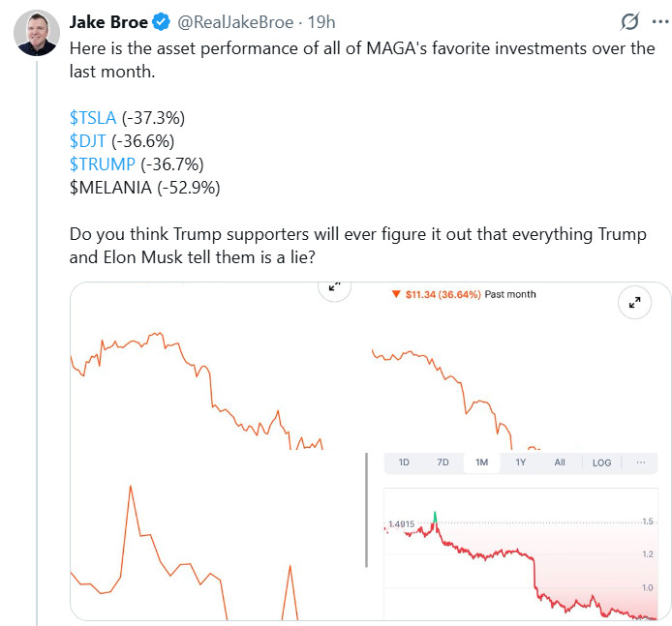Click expand icon on top-right chart

click(635, 303)
